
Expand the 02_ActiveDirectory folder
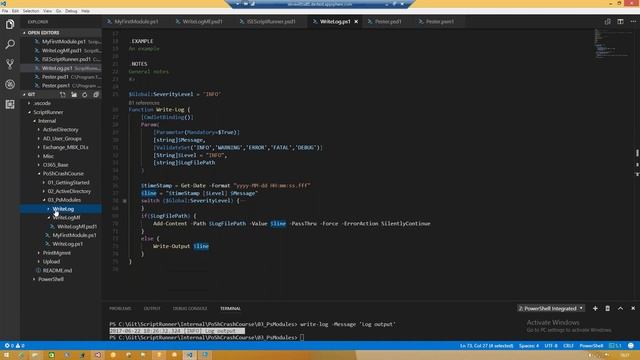point(69,191)
